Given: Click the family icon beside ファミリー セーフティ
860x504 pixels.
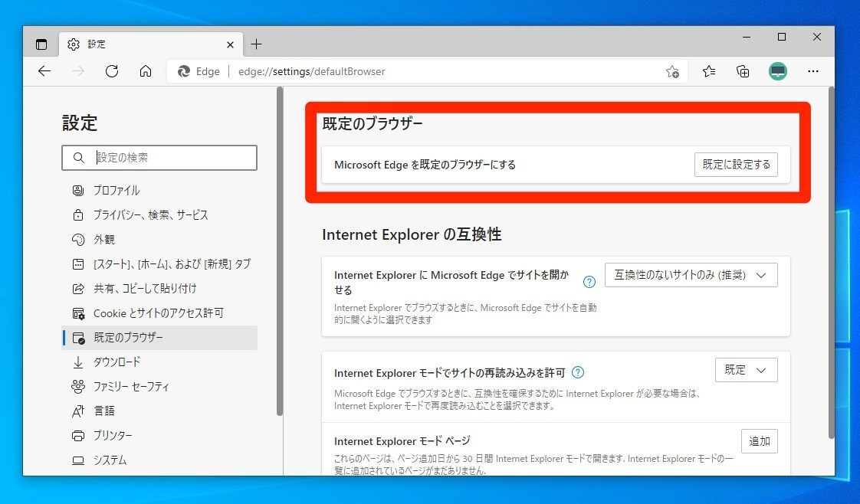Looking at the screenshot, I should pos(78,386).
